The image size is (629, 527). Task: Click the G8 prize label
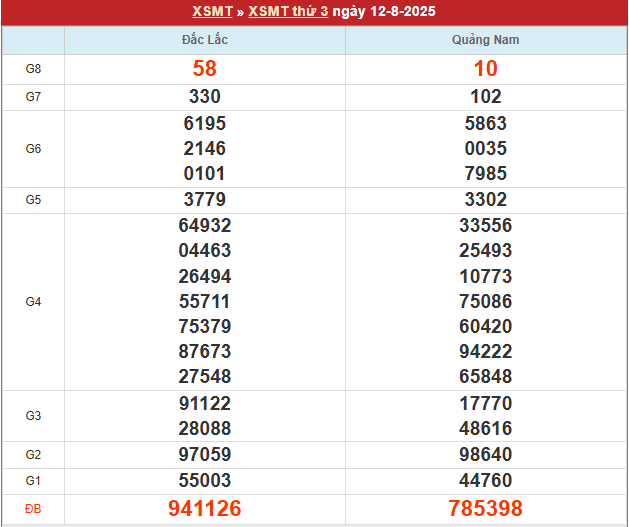tap(33, 69)
